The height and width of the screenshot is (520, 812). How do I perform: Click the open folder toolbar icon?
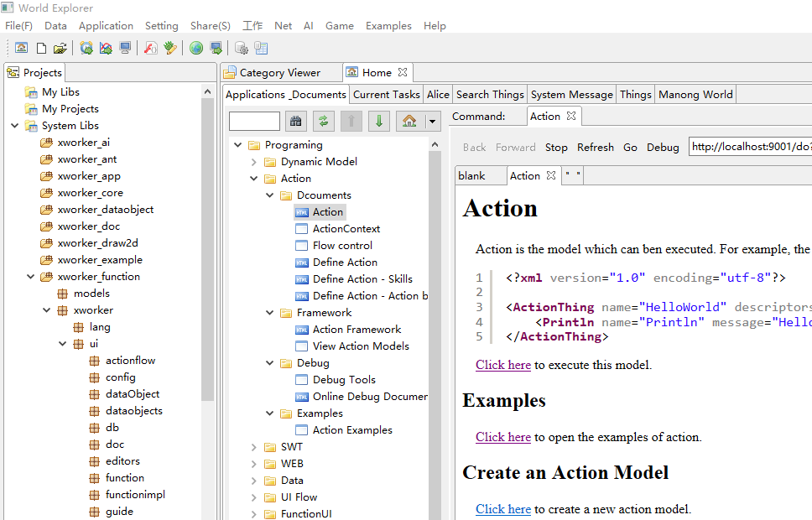60,48
